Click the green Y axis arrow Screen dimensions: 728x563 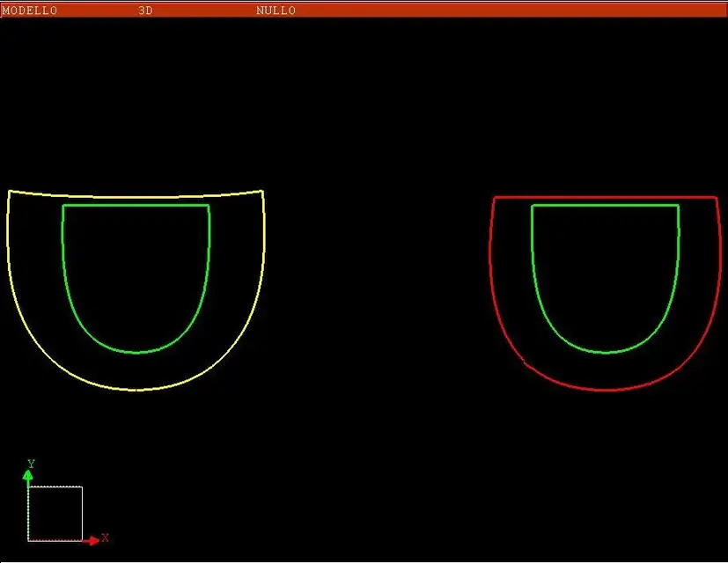(x=28, y=476)
